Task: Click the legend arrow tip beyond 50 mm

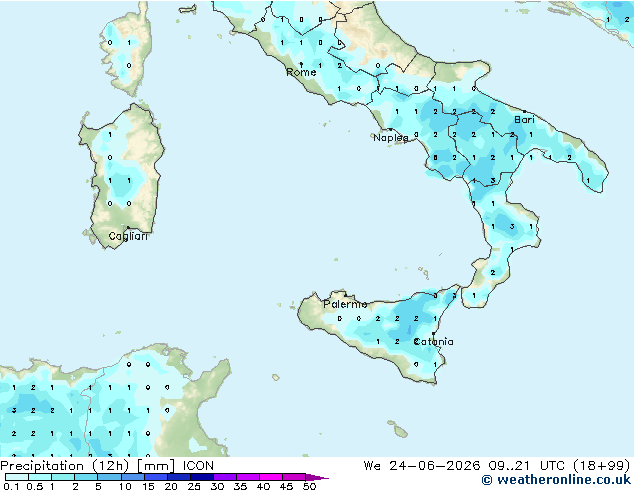Action: tap(319, 477)
